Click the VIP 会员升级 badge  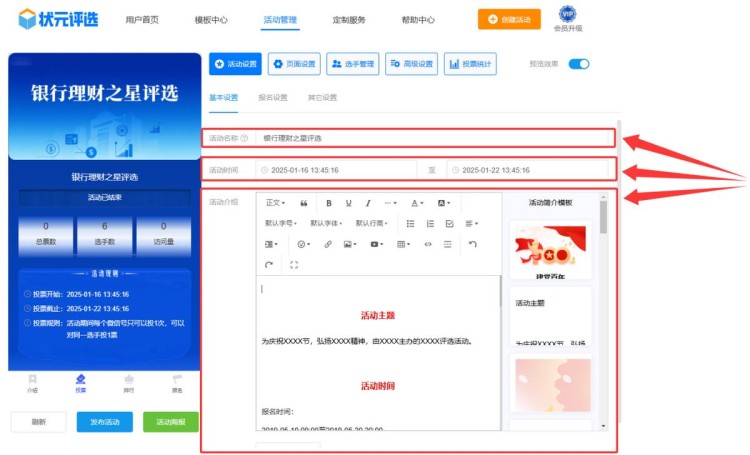click(567, 18)
